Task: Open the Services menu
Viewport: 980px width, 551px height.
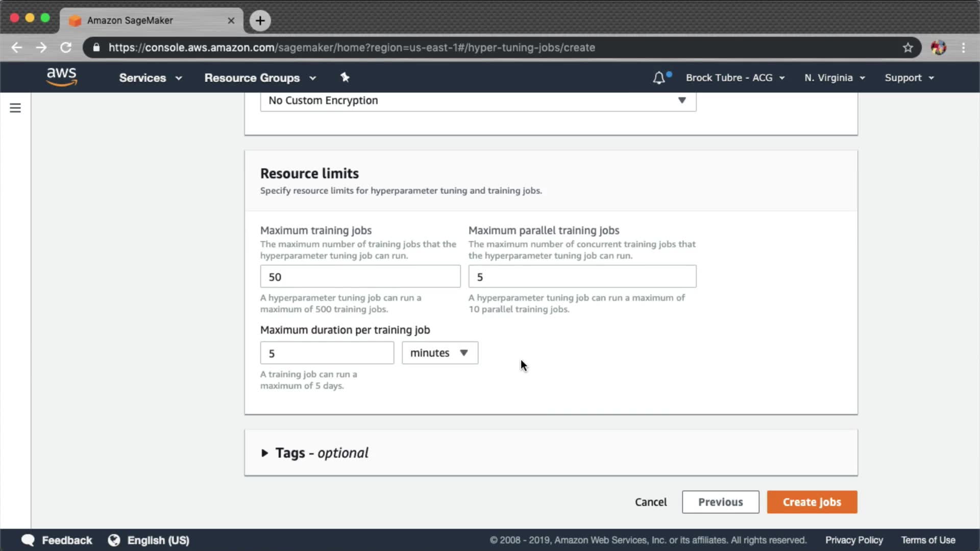Action: [x=150, y=78]
